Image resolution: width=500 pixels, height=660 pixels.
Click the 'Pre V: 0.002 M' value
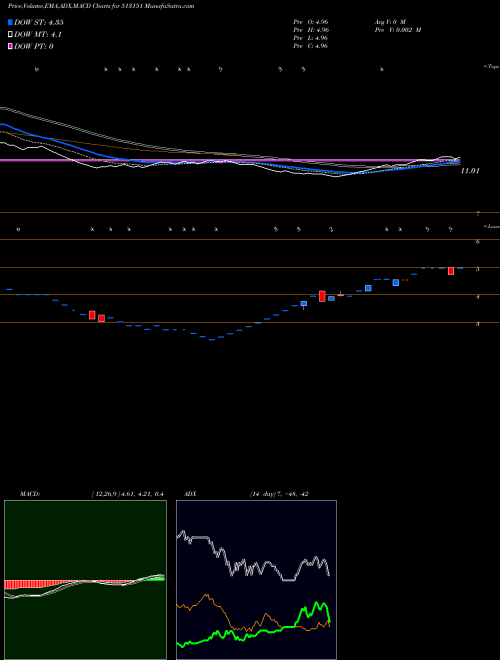(x=398, y=30)
